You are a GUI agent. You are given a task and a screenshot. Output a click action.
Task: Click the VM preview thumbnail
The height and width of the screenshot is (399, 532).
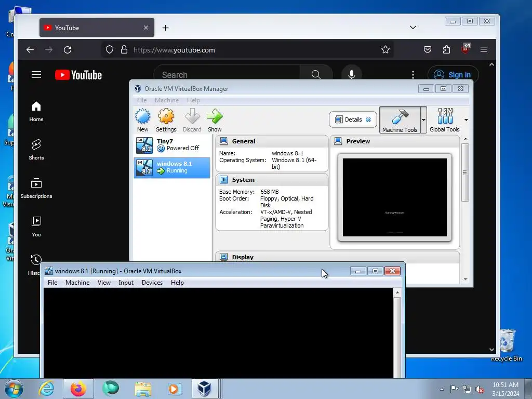[x=395, y=197]
